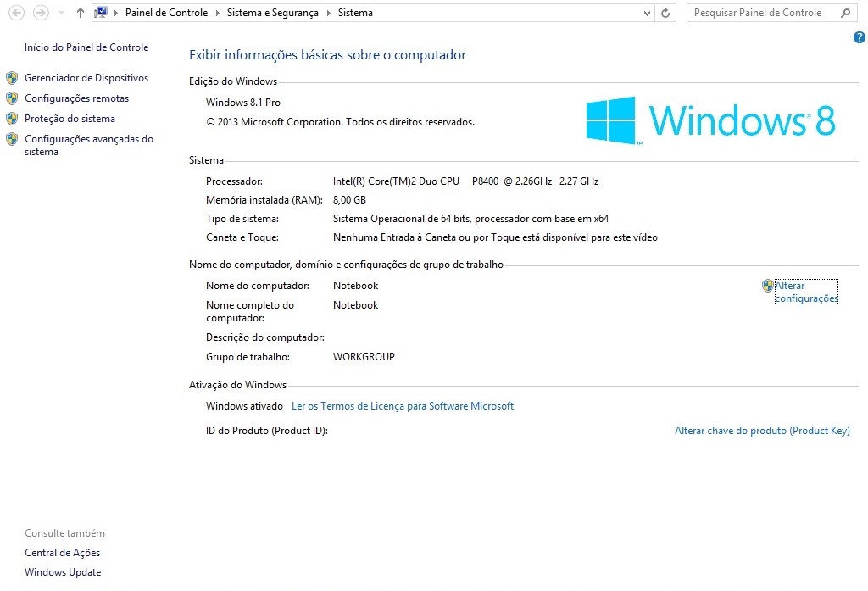Open recent locations dropdown arrow
868x591 pixels.
tap(61, 12)
